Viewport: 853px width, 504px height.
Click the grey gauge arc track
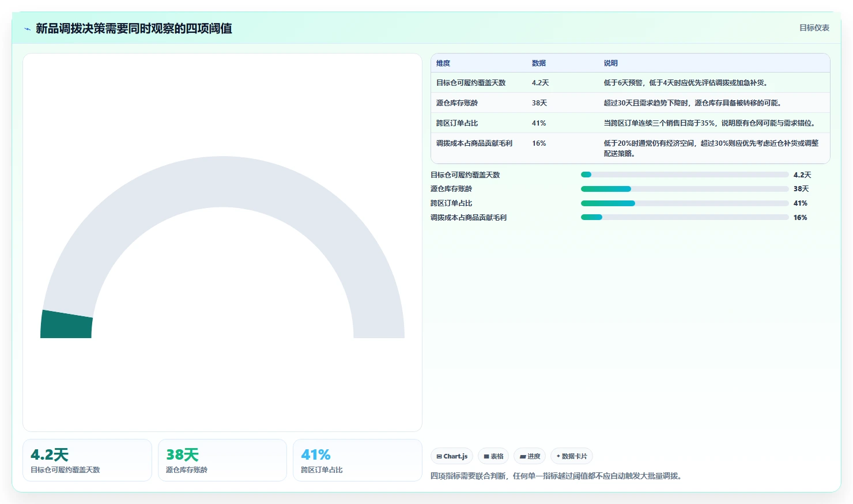222,181
